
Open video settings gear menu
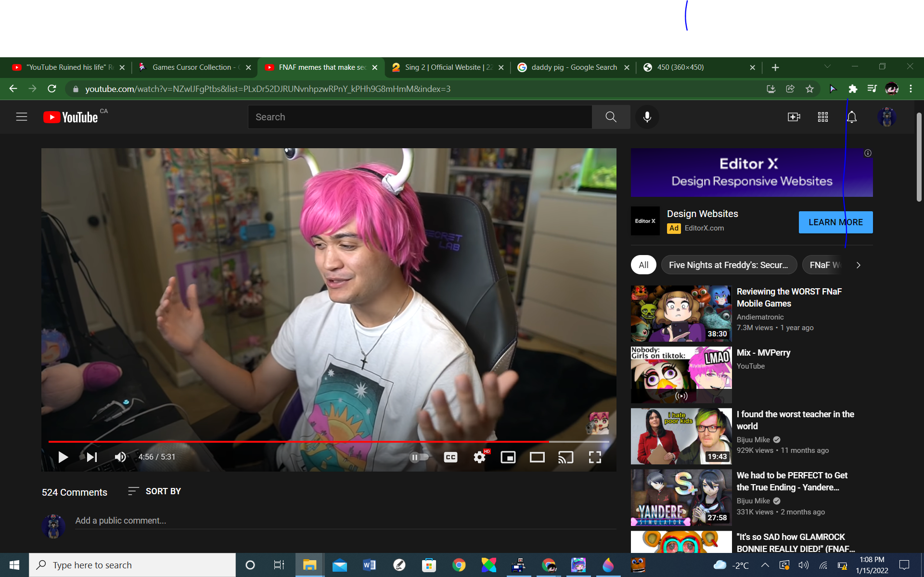pos(479,457)
